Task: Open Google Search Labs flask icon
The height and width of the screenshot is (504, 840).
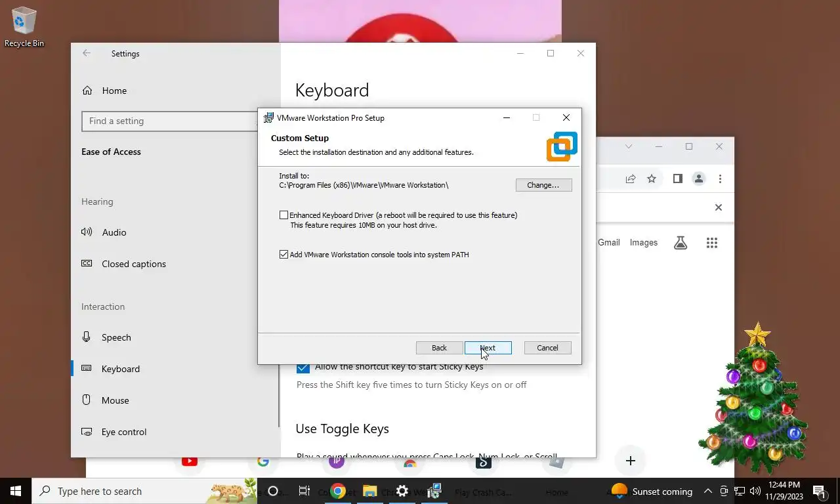Action: click(x=681, y=243)
